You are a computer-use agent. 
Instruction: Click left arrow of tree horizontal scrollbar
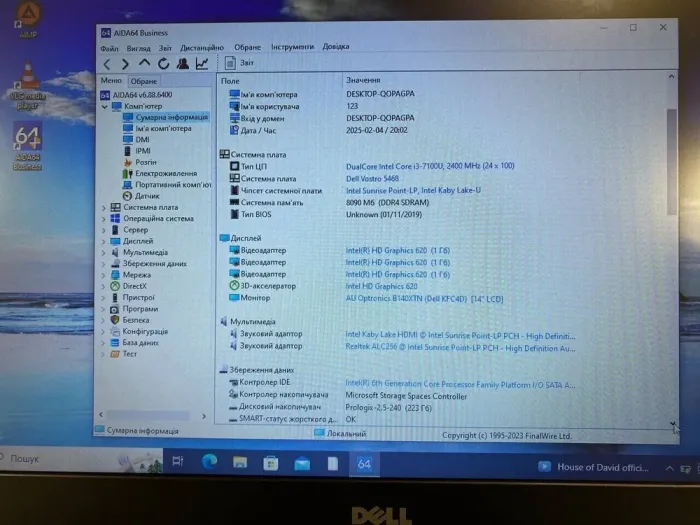(101, 415)
